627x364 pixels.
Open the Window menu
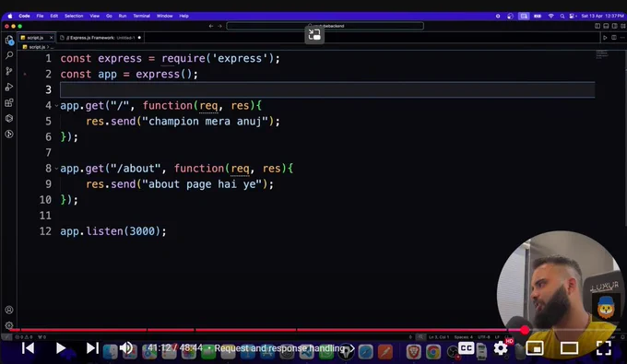pyautogui.click(x=164, y=16)
